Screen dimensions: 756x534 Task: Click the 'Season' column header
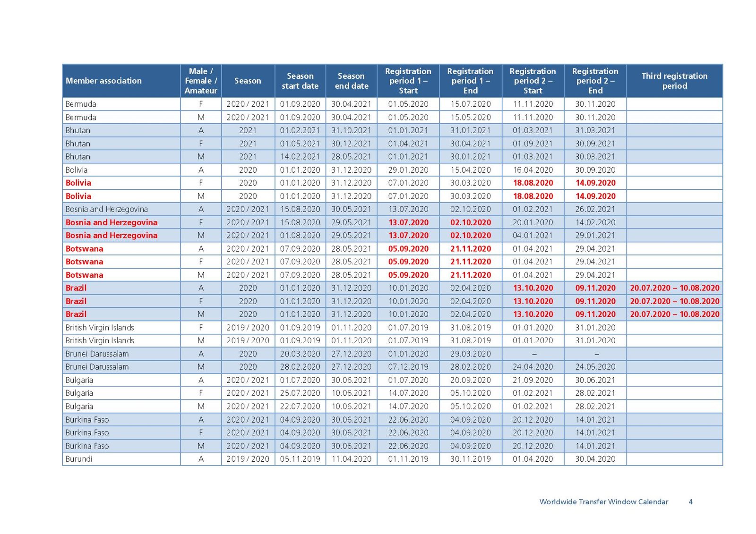coord(248,81)
